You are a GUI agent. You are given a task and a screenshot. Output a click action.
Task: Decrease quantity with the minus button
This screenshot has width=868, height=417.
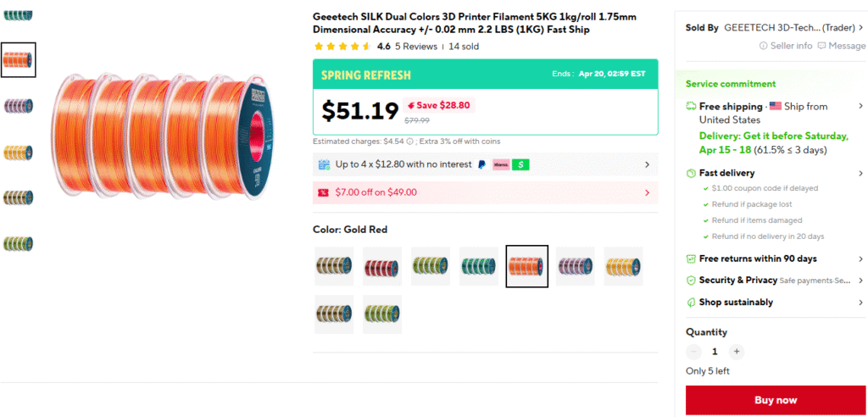pos(694,351)
